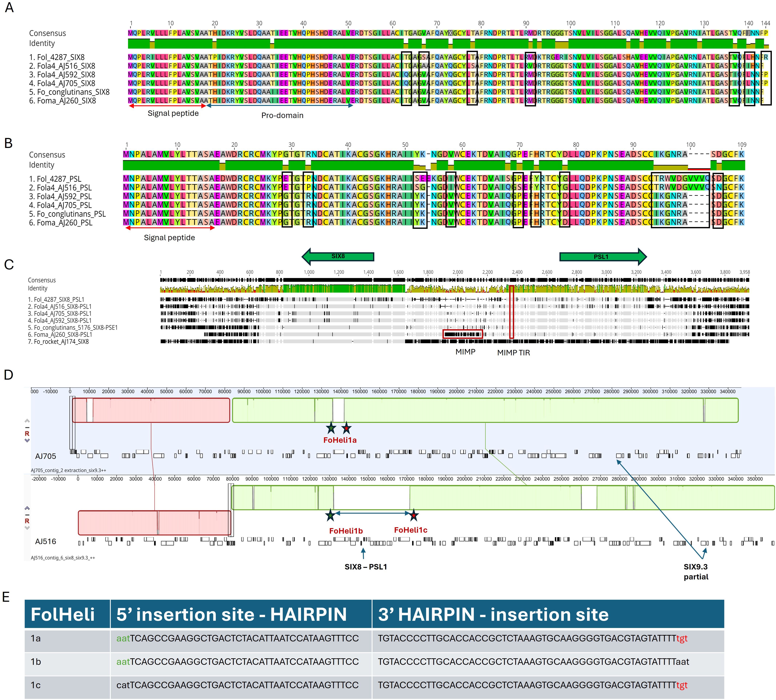Click the move-down chevron beside the AJ705 track
Screen dimensions: 776x700
[27, 440]
